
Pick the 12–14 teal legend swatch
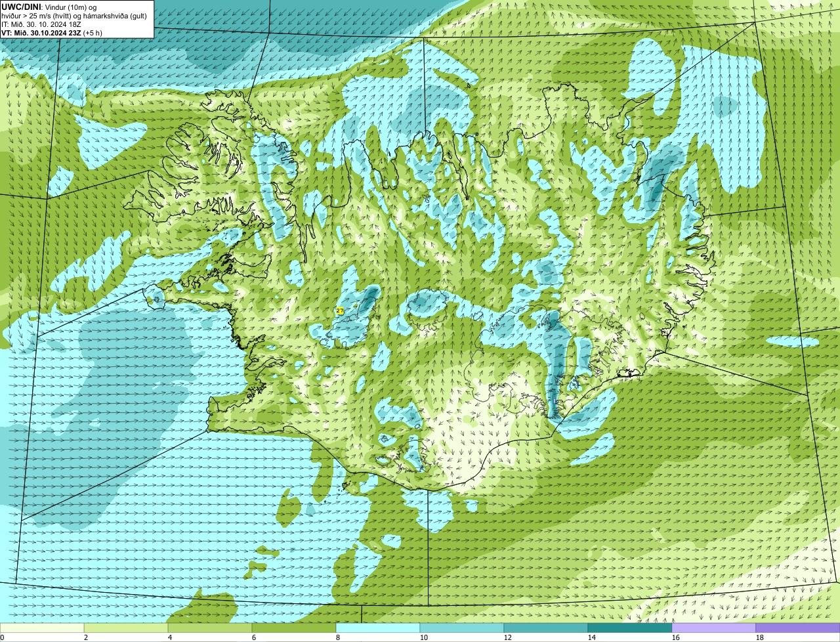point(546,628)
